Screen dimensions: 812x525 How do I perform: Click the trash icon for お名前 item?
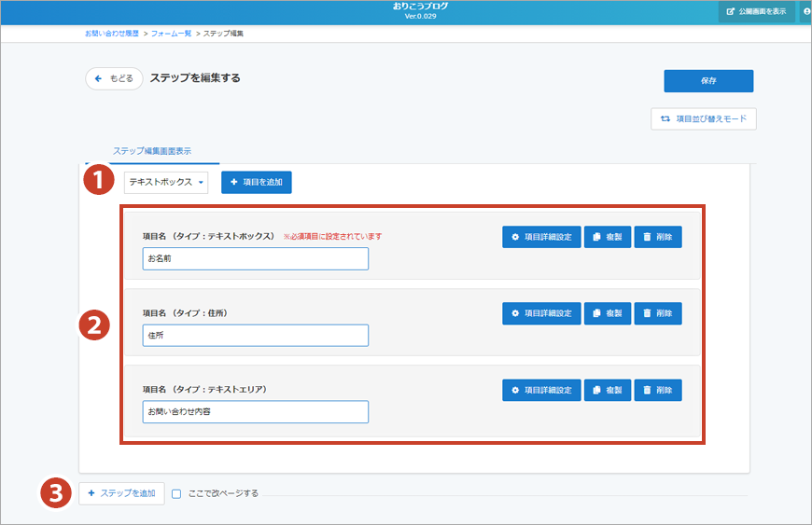[647, 238]
